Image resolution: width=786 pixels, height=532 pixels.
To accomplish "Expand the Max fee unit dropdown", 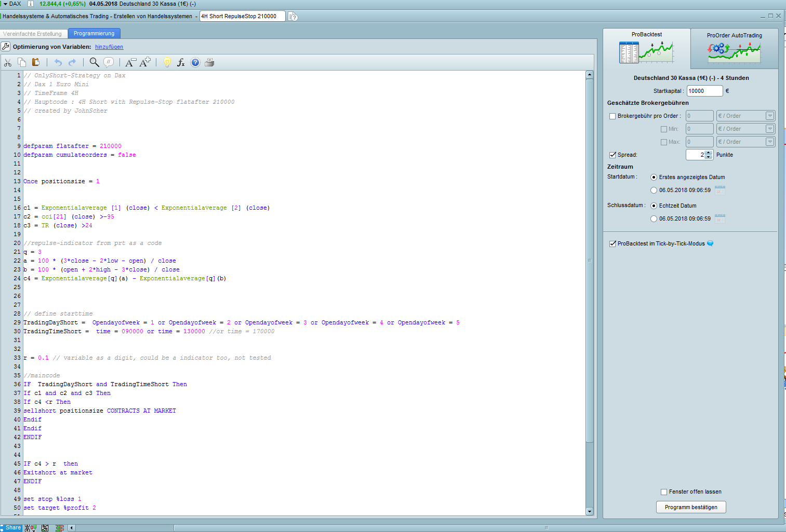I will tap(770, 142).
